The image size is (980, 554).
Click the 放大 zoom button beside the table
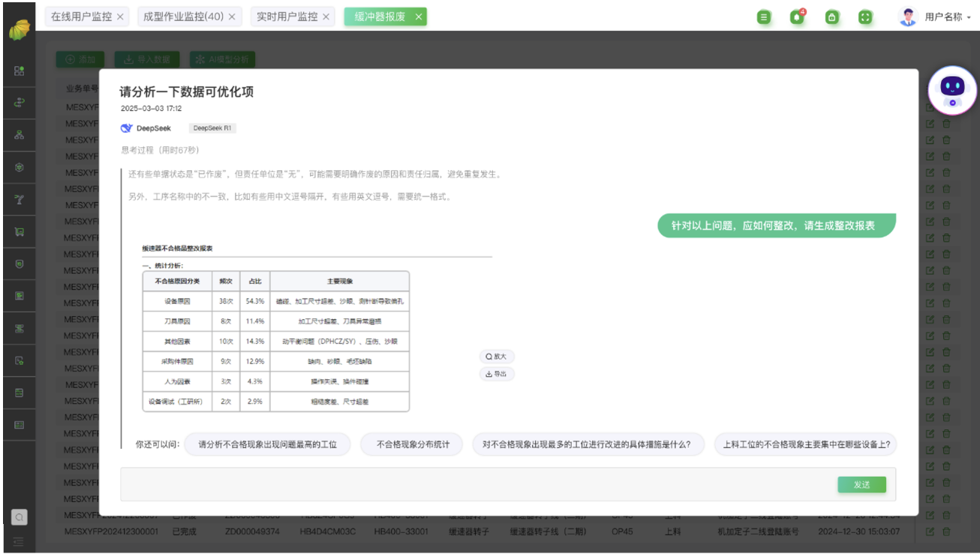click(x=497, y=357)
